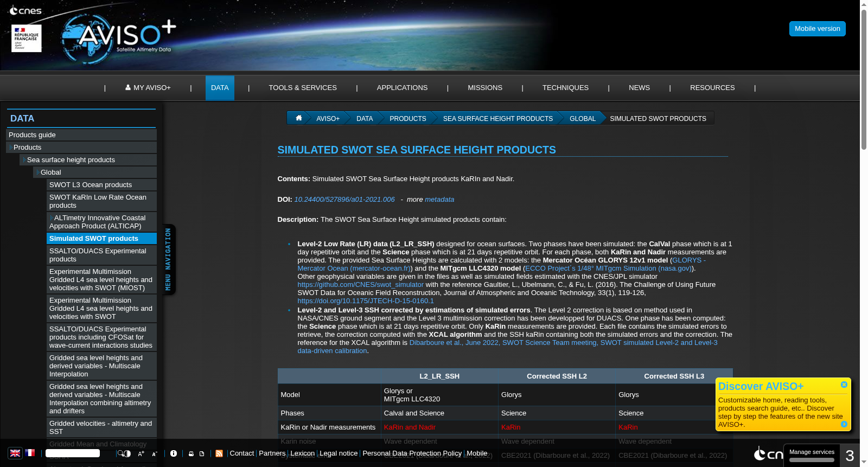Image resolution: width=868 pixels, height=467 pixels.
Task: Open TOOLS & SERVICES menu
Action: point(303,88)
